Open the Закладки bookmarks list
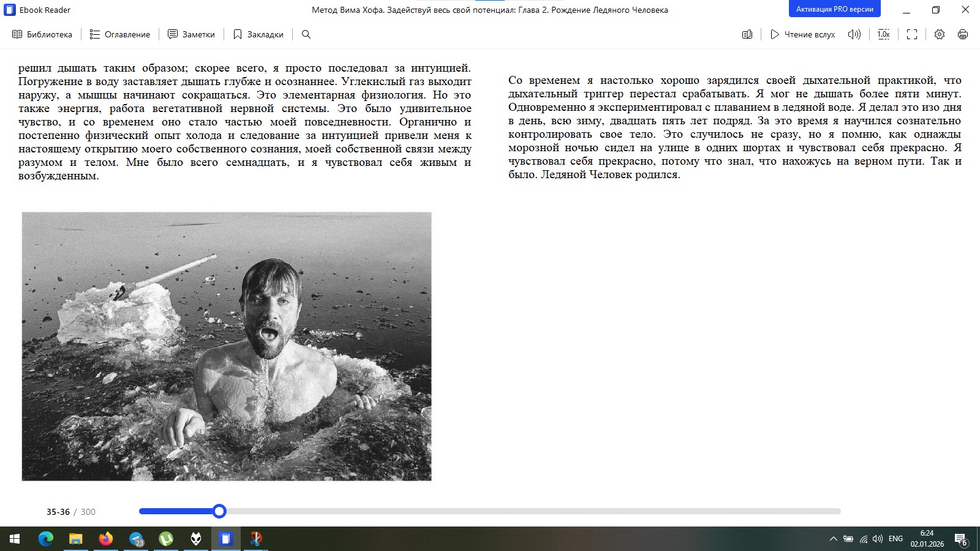 pyautogui.click(x=258, y=34)
